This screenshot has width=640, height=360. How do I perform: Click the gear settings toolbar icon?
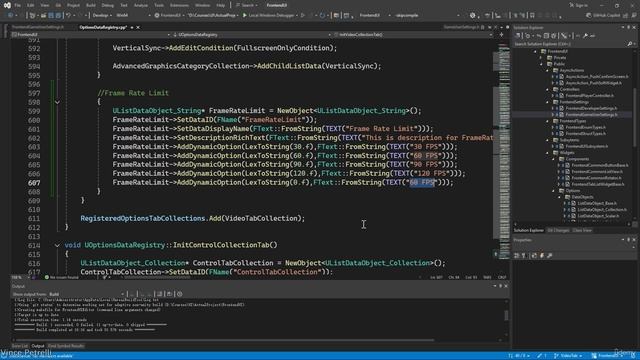pos(472,16)
